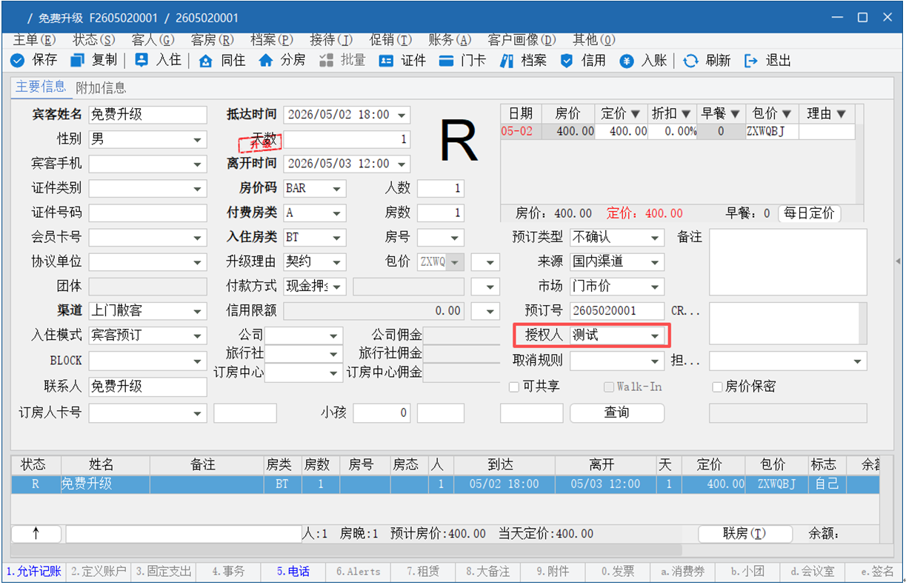Select the 免费升级 reservation row in list
This screenshot has width=906, height=588.
coord(445,484)
